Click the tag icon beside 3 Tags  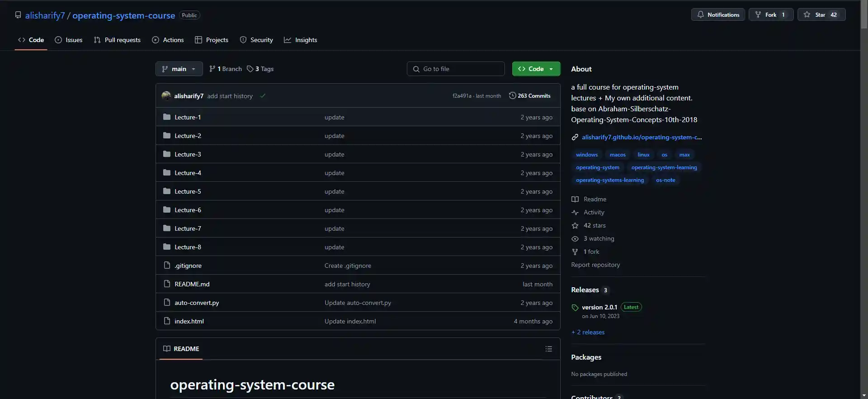click(x=250, y=69)
